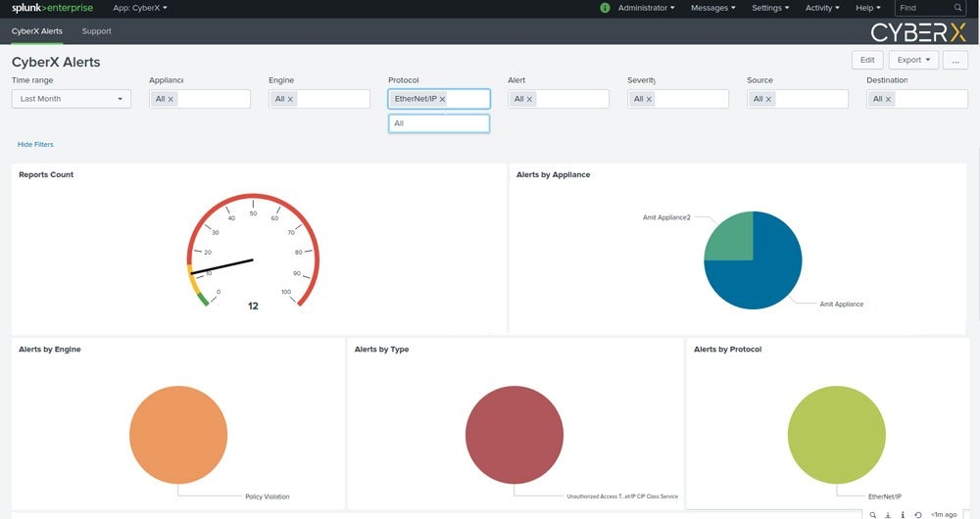Remove the All tag in Severity filter
This screenshot has width=980, height=519.
click(x=649, y=99)
